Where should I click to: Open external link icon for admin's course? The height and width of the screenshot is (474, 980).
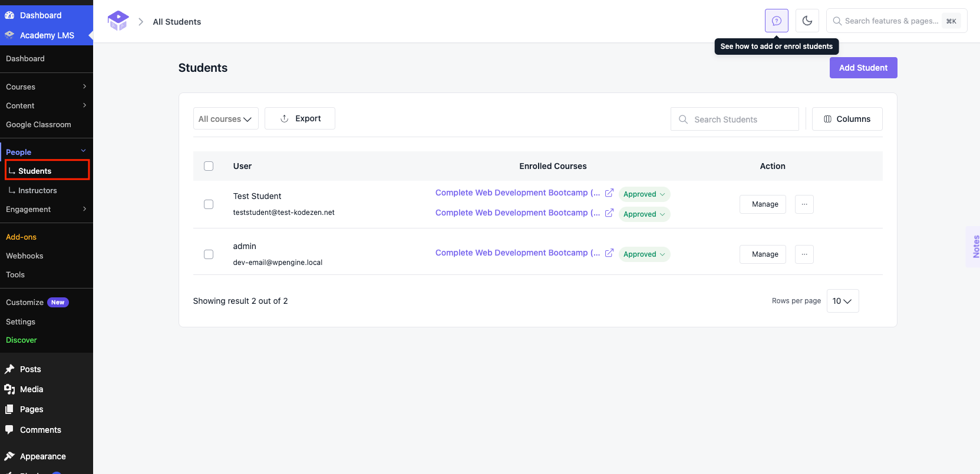[x=609, y=253]
